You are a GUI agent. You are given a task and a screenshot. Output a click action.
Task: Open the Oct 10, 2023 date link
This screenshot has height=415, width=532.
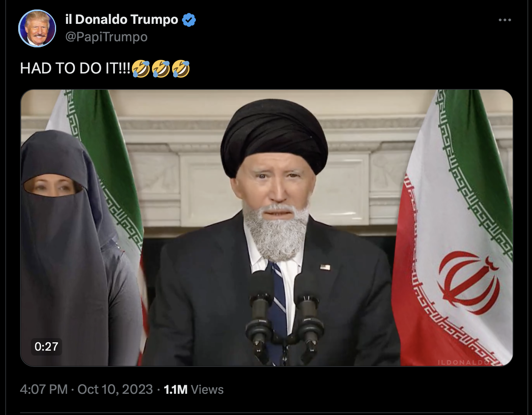pos(115,389)
